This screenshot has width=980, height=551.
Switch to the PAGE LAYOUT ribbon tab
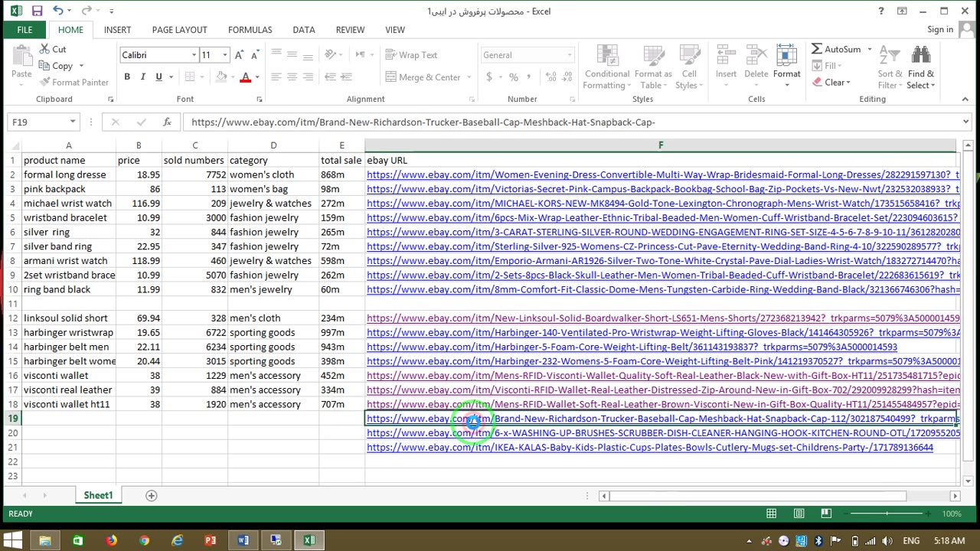(x=179, y=30)
